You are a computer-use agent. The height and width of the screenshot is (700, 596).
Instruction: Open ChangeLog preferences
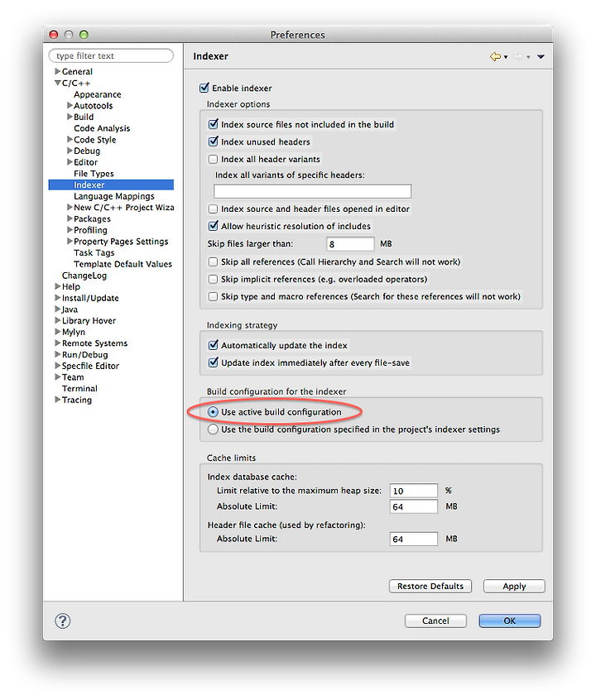84,276
